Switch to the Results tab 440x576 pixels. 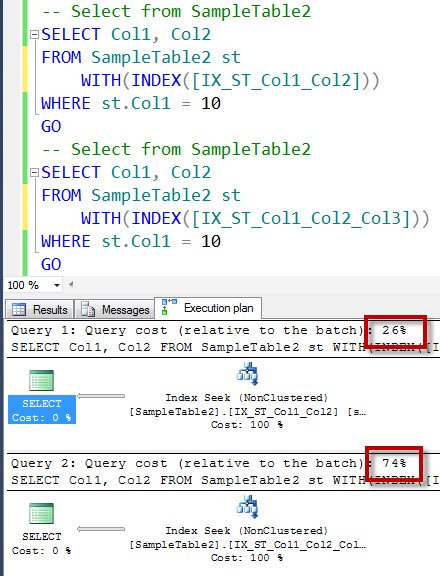(40, 309)
